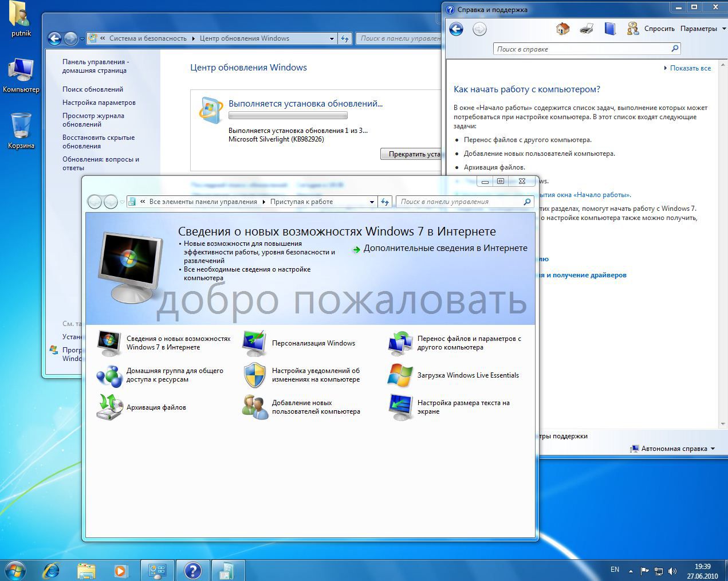The image size is (728, 581).
Task: Browse help contents using the book icon
Action: (610, 29)
